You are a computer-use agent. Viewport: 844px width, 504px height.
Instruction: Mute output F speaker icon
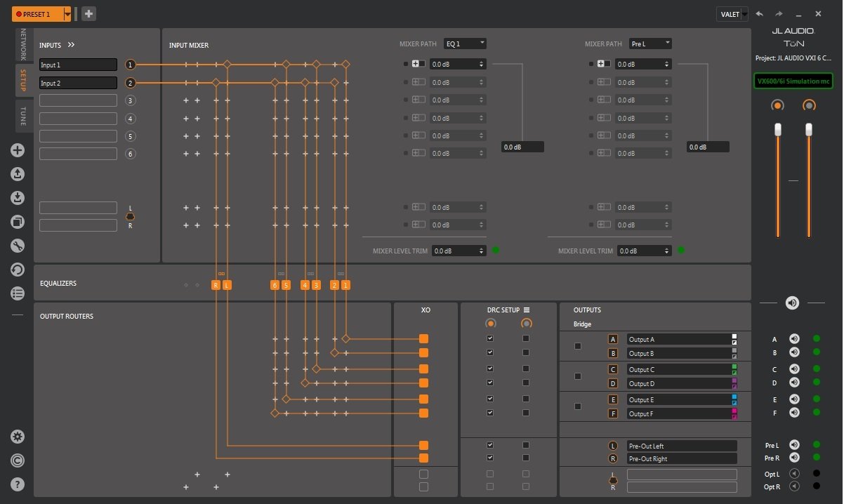click(794, 413)
